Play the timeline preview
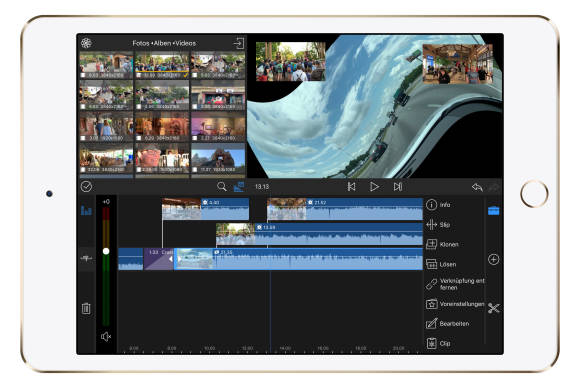The image size is (580, 388). click(374, 187)
